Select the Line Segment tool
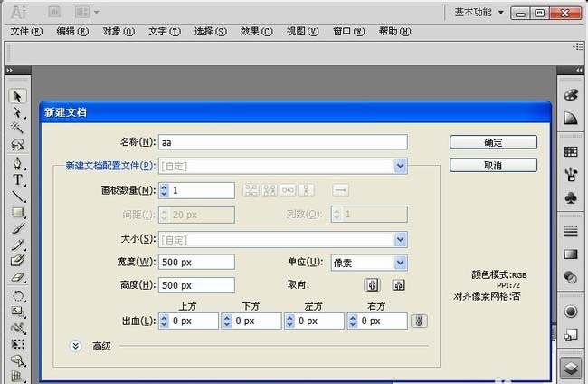This screenshot has width=588, height=384. 17,196
